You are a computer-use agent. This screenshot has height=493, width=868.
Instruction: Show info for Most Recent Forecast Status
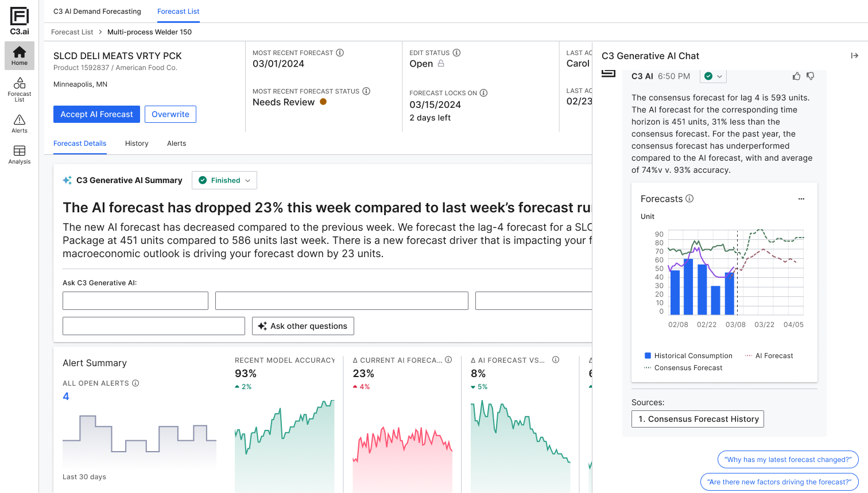click(366, 91)
